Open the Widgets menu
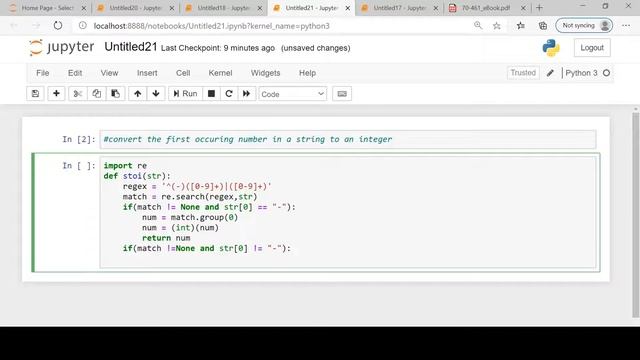The image size is (640, 360). point(265,73)
